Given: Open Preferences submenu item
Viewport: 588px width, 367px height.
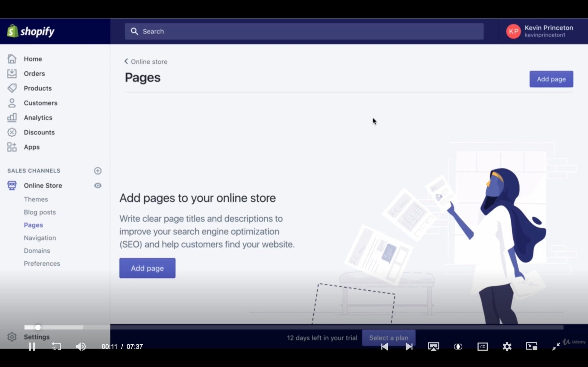Looking at the screenshot, I should [42, 263].
